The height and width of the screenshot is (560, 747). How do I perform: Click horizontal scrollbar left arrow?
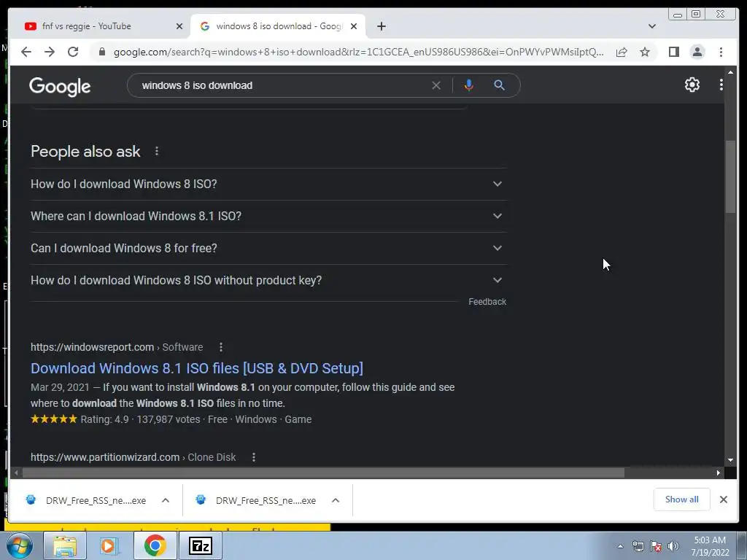click(16, 472)
